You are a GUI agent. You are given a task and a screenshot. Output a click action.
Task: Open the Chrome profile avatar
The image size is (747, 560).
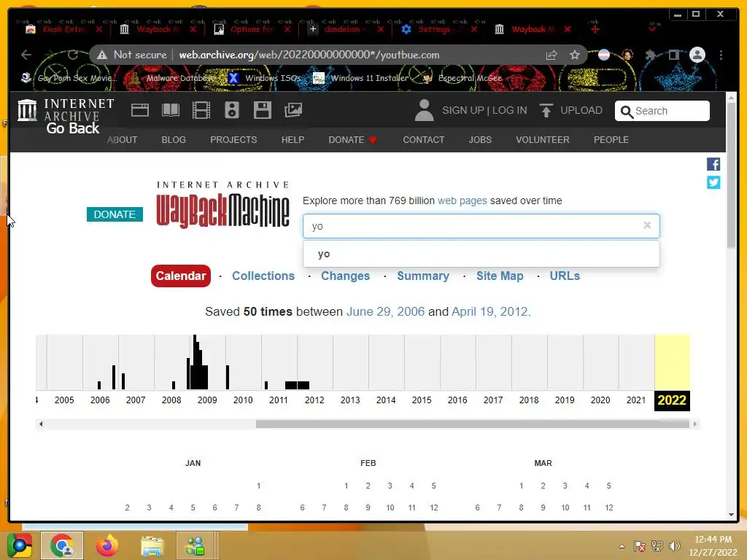pos(697,55)
